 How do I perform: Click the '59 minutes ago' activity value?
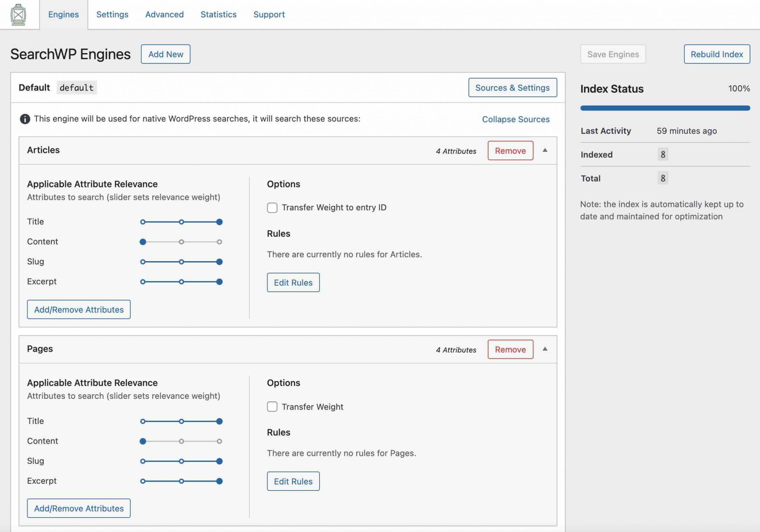687,131
